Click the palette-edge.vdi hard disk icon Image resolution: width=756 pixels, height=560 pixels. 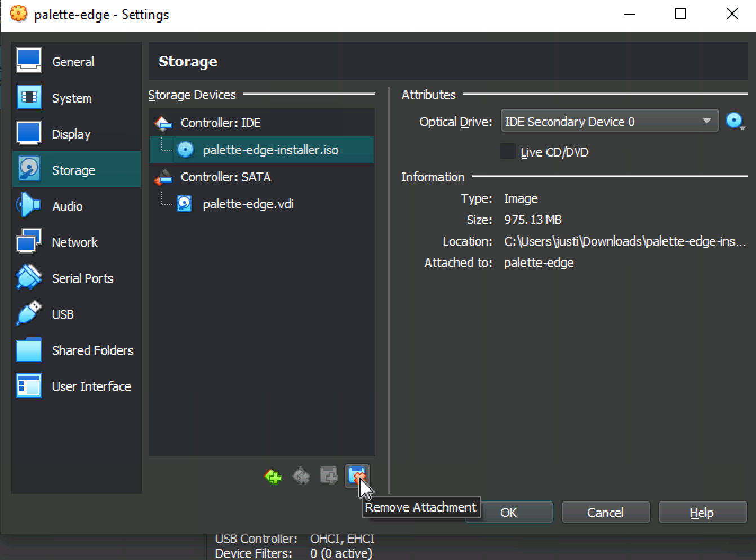[184, 203]
